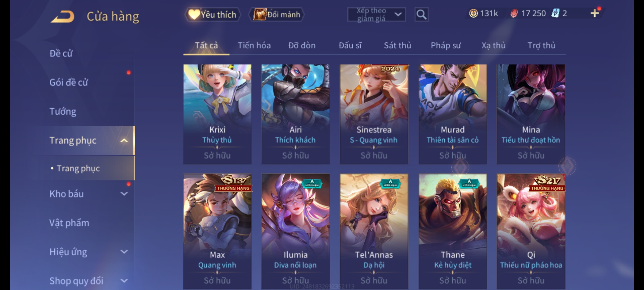Click the gold coin balance icon
Viewport: 644px width, 290px height.
point(473,13)
